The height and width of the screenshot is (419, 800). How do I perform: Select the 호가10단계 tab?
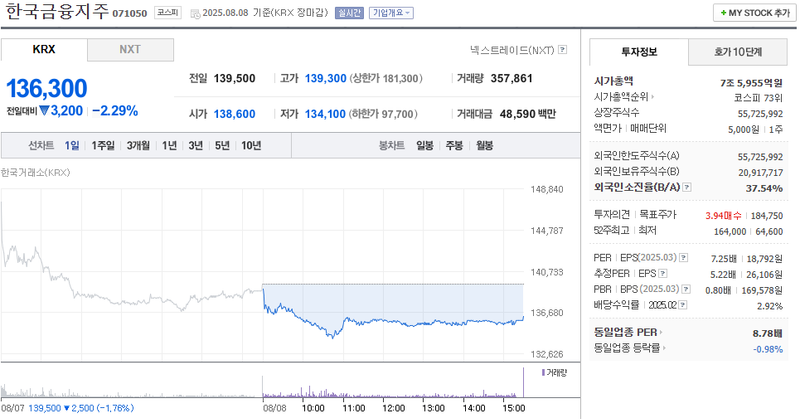[738, 52]
